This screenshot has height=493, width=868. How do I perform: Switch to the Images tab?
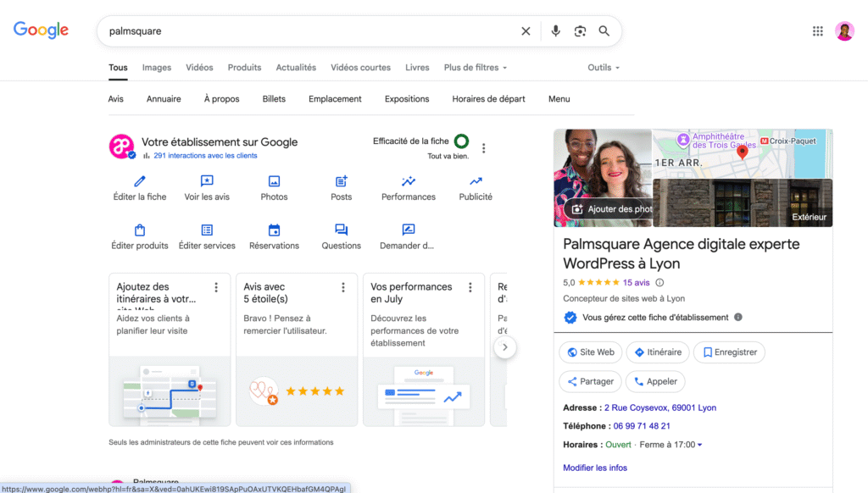pyautogui.click(x=156, y=68)
